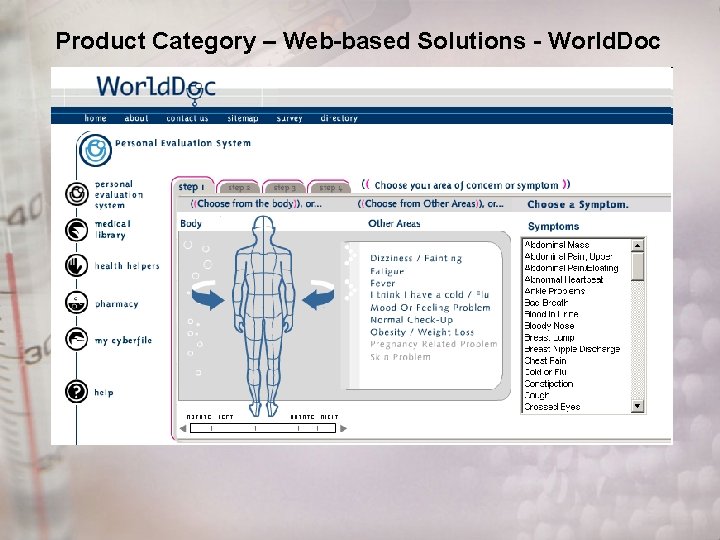Image resolution: width=720 pixels, height=540 pixels.
Task: Select Chest Pain symptom
Action: (x=545, y=360)
